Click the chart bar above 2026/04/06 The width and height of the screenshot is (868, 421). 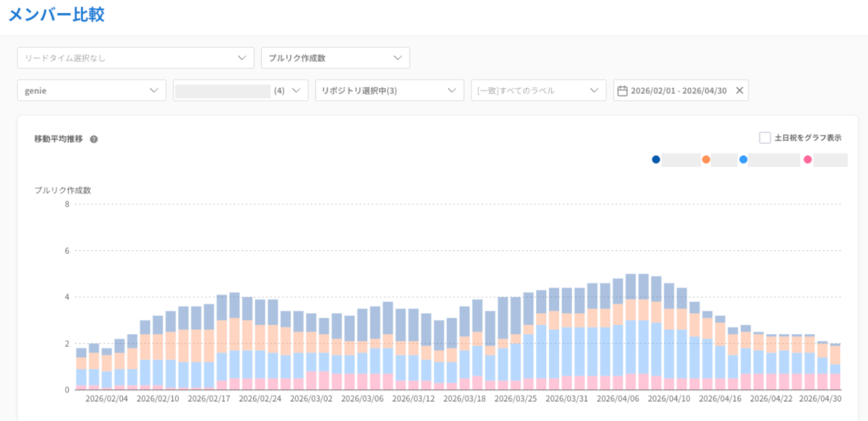click(x=618, y=334)
